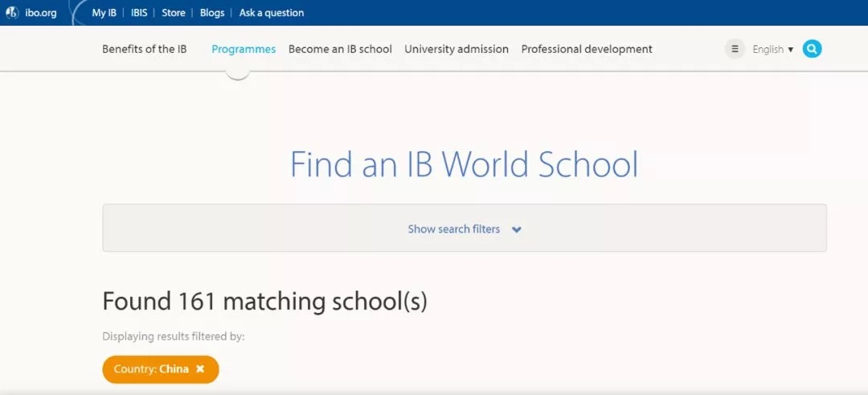The image size is (868, 395).
Task: Expand the Show search filters panel
Action: (454, 229)
